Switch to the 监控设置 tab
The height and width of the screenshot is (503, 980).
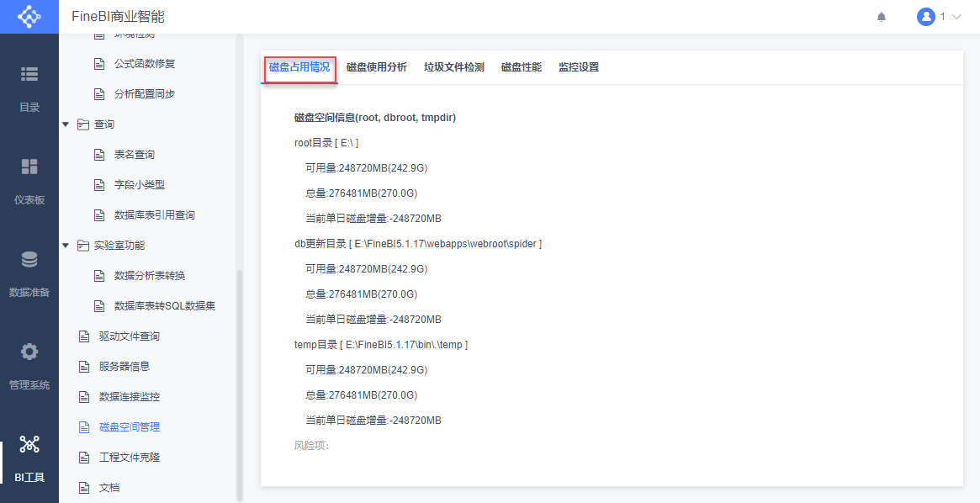[x=579, y=66]
